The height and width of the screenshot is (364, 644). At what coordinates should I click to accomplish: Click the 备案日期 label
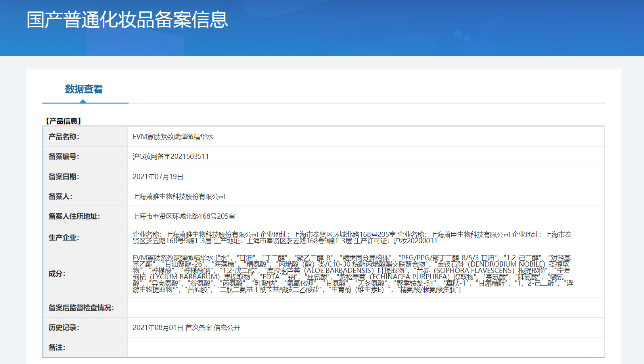[64, 177]
